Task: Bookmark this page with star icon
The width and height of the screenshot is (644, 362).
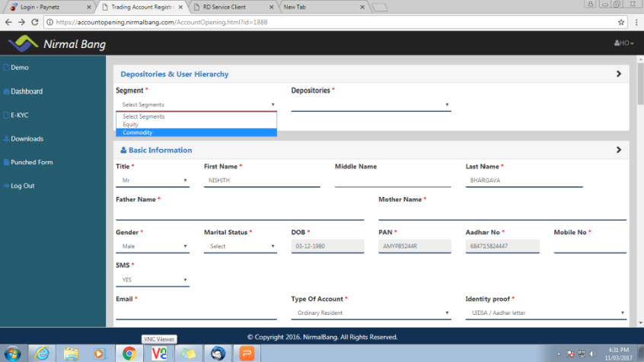Action: coord(621,22)
